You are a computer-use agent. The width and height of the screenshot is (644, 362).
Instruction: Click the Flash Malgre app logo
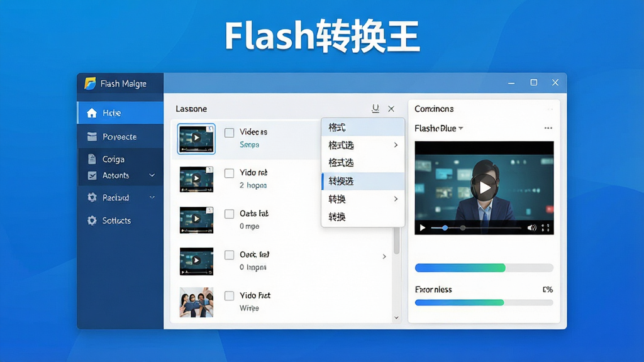pyautogui.click(x=90, y=84)
